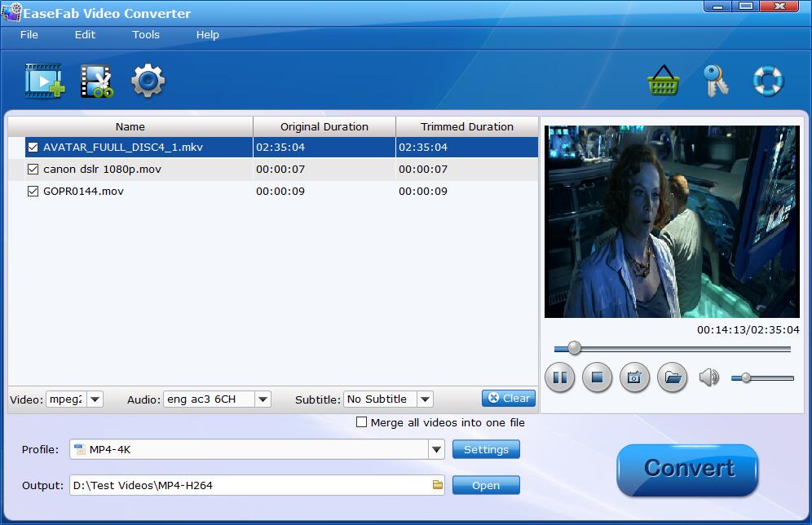The height and width of the screenshot is (525, 812).
Task: Enable Merge all videos into one file
Action: point(361,422)
